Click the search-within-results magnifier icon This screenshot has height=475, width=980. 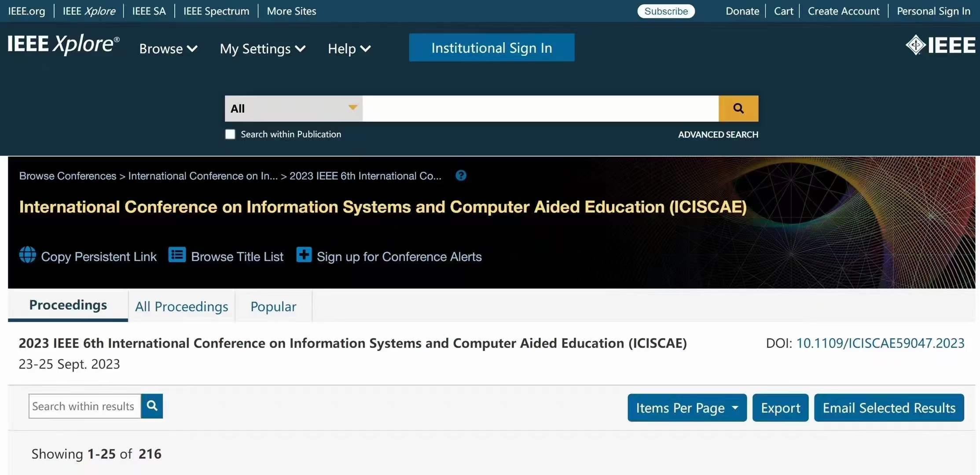[x=152, y=406]
